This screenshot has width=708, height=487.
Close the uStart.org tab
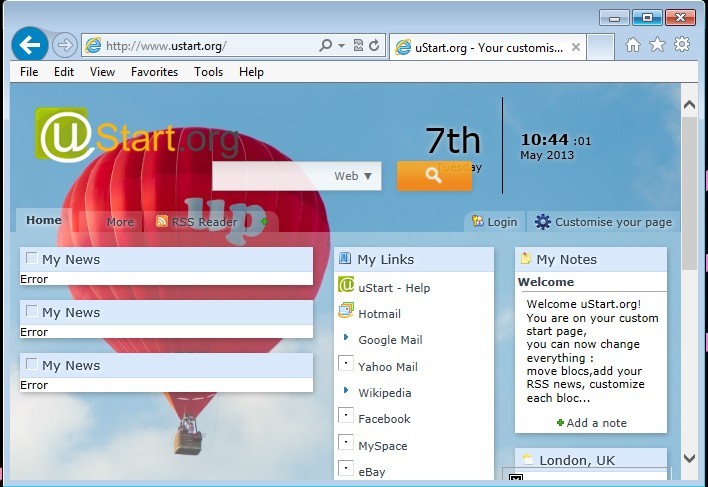click(576, 47)
